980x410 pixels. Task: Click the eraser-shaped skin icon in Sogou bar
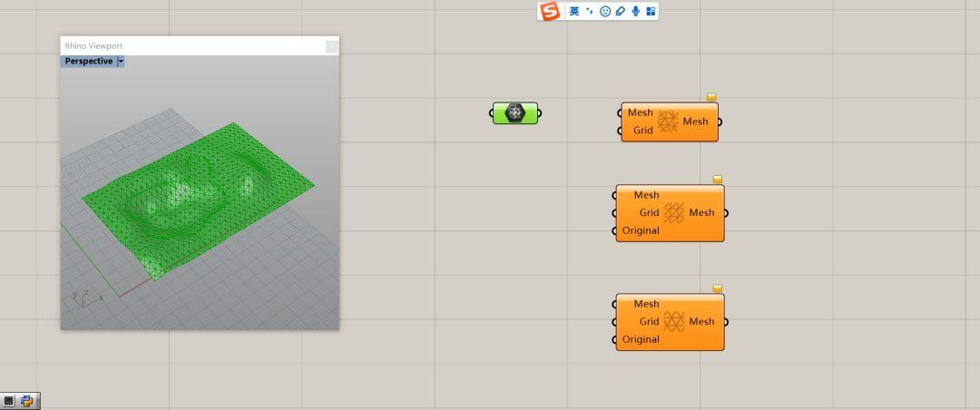(x=621, y=11)
